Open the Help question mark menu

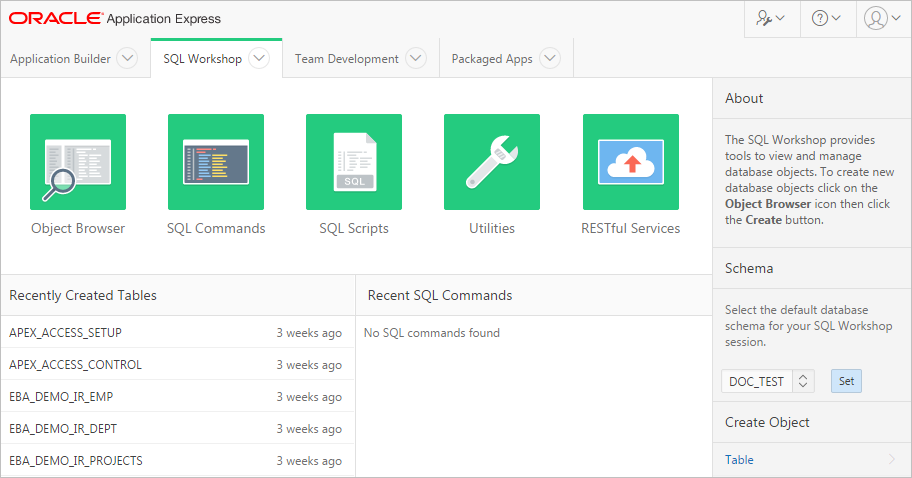pyautogui.click(x=826, y=18)
